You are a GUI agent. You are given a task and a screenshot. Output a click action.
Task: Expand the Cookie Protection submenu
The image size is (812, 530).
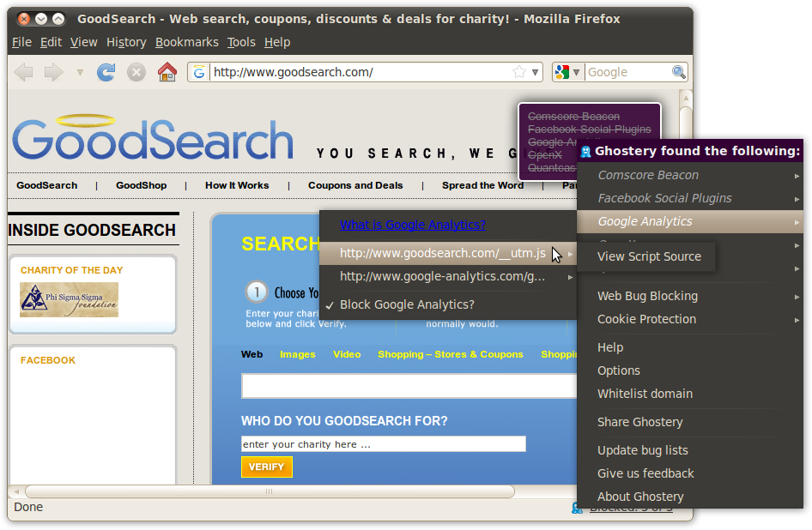690,319
